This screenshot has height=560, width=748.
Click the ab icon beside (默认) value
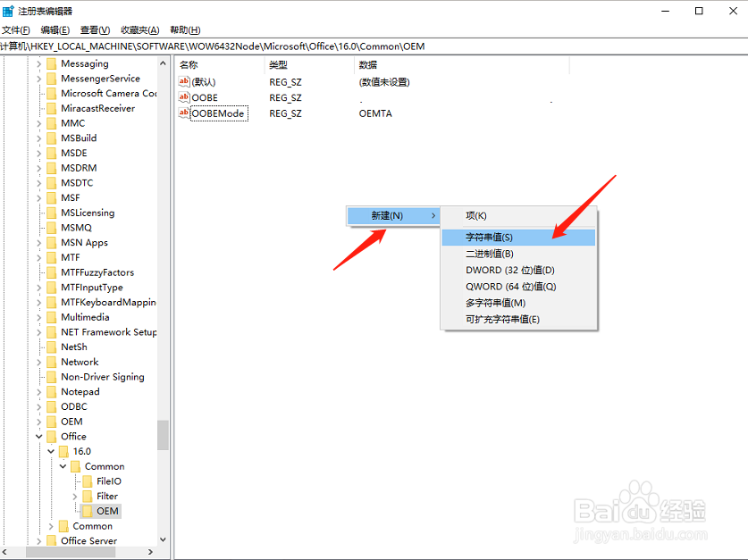point(185,81)
